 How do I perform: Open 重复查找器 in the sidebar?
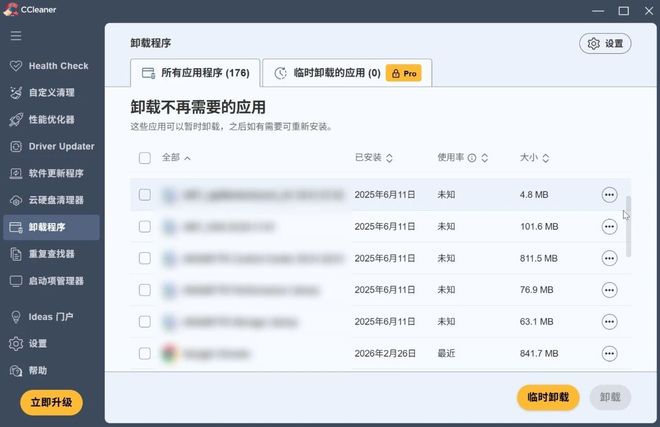pyautogui.click(x=50, y=254)
